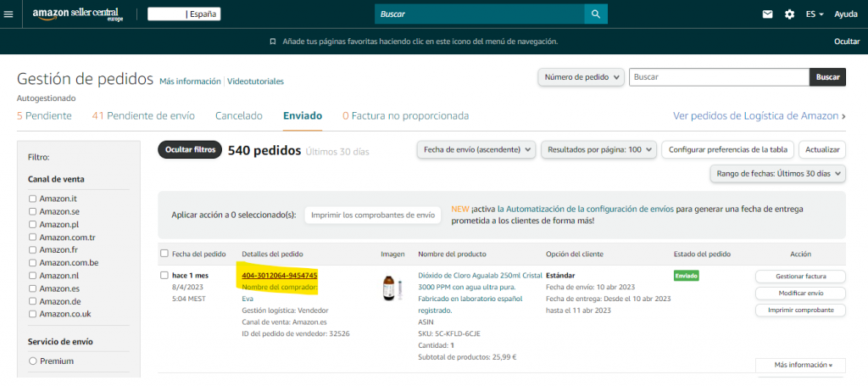Click the Ocultar filtros button

(x=190, y=150)
